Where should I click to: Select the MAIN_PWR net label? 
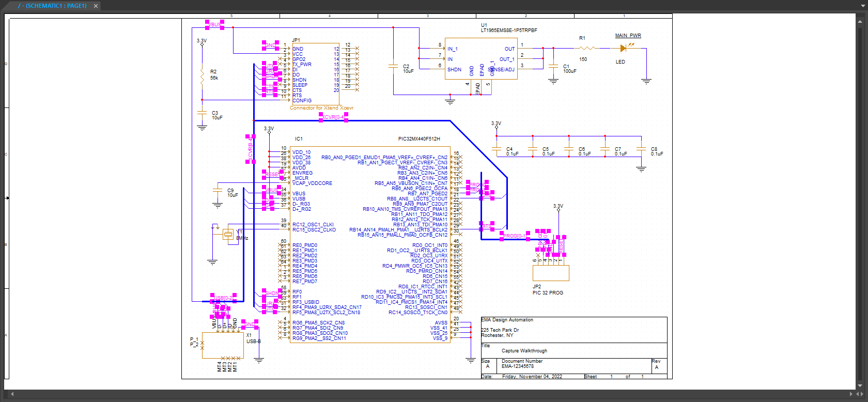(628, 36)
